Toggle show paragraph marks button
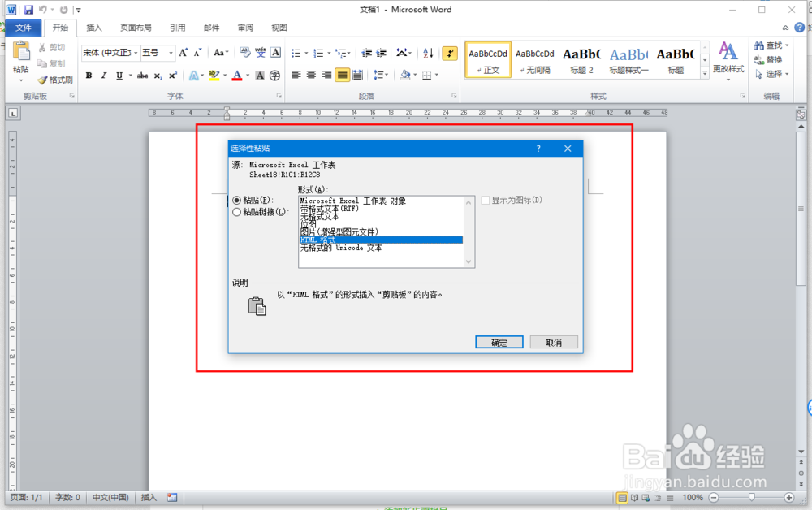Viewport: 812px width, 510px height. click(x=450, y=53)
